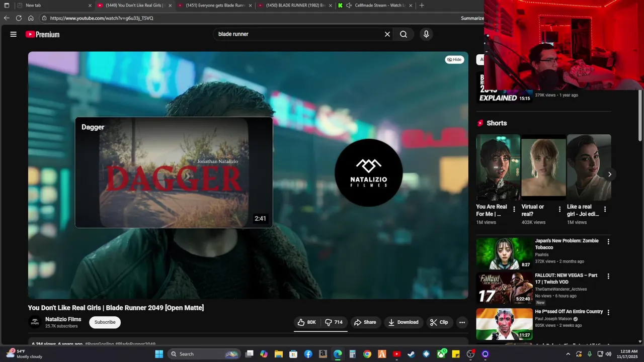The width and height of the screenshot is (644, 362).
Task: Open options for 'Virtual or real?' short
Action: tap(559, 209)
